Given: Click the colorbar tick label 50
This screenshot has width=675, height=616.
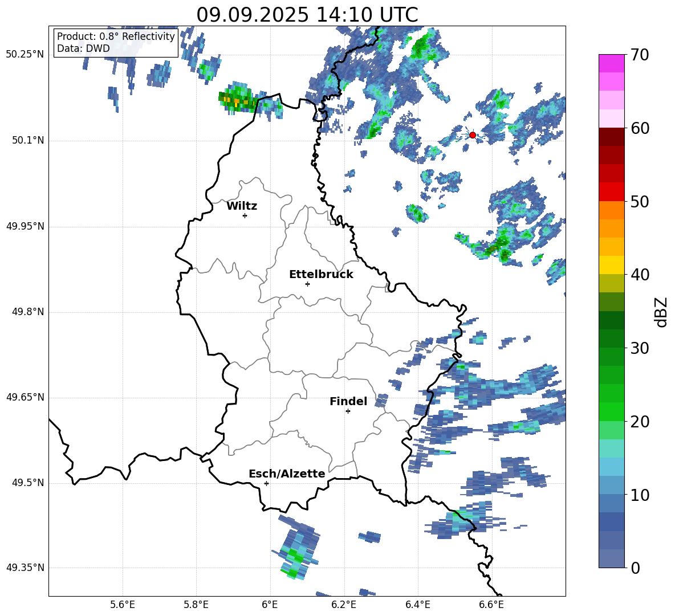Looking at the screenshot, I should coord(640,201).
